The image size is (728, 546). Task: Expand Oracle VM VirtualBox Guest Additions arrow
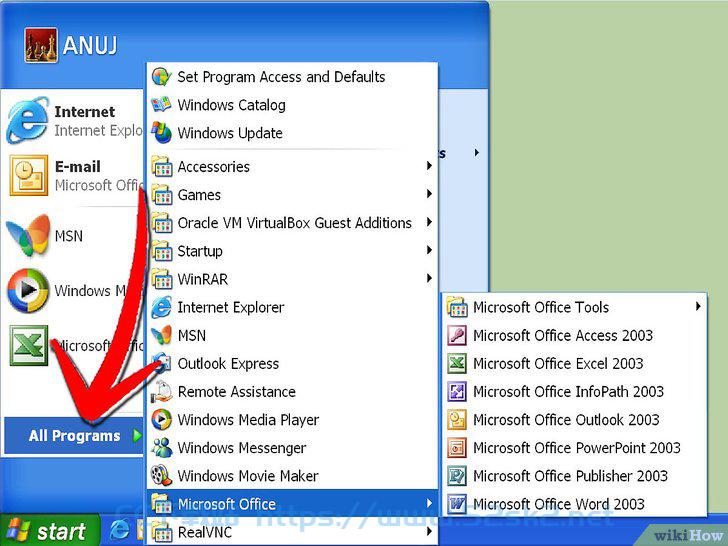[429, 222]
